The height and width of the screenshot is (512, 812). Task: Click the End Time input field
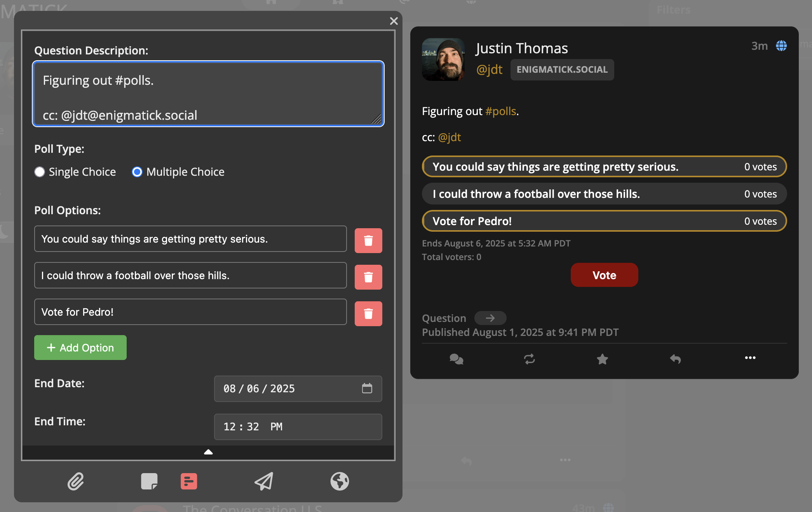pyautogui.click(x=298, y=426)
